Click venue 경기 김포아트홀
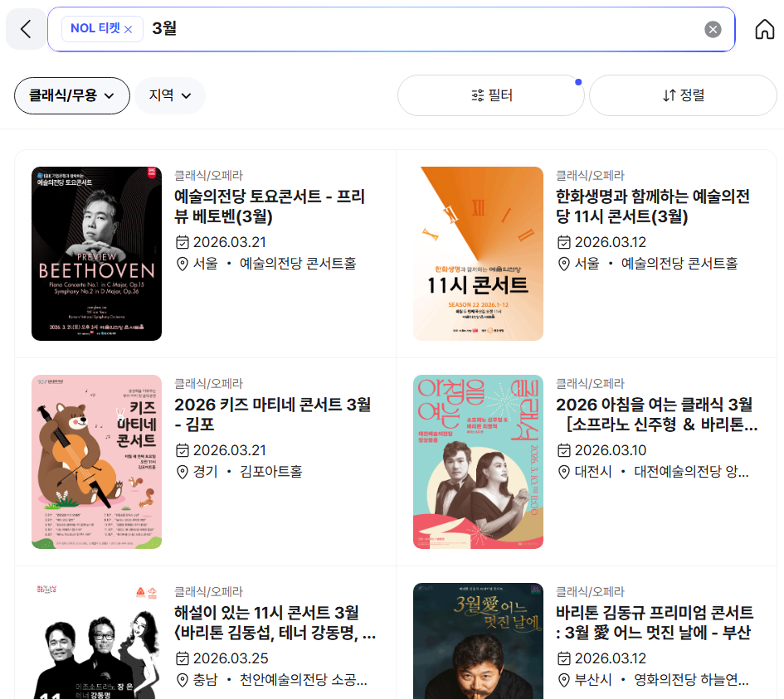Image resolution: width=784 pixels, height=699 pixels. 239,472
